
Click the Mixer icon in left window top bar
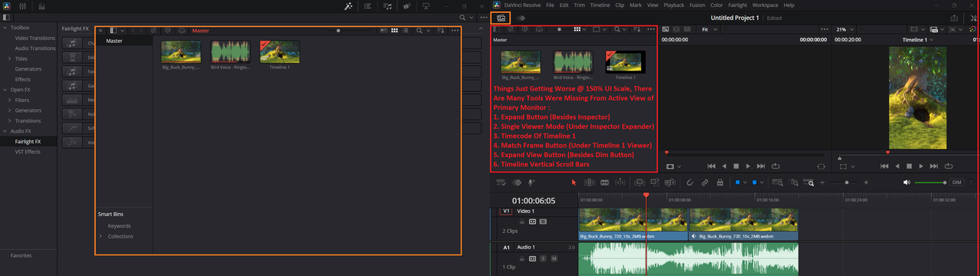(22, 6)
